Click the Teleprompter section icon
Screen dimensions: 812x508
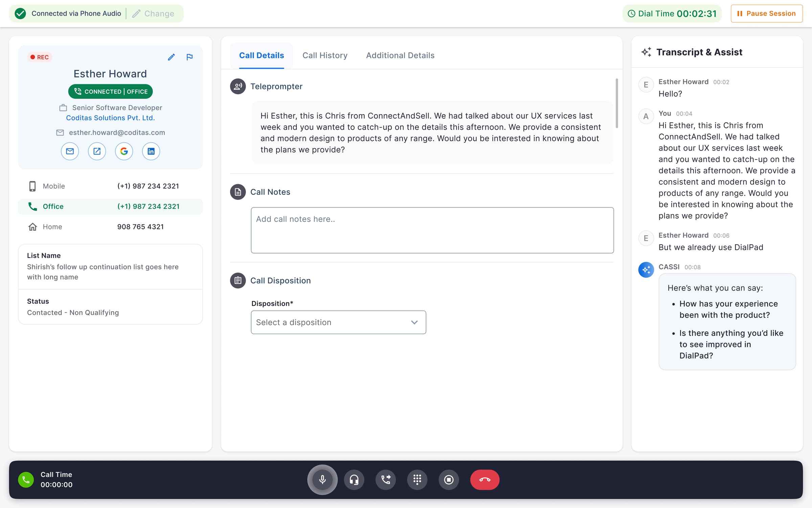point(238,86)
